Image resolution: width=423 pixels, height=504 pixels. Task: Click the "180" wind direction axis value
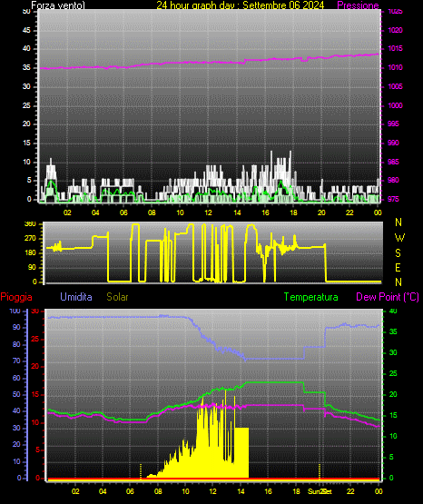(30, 253)
